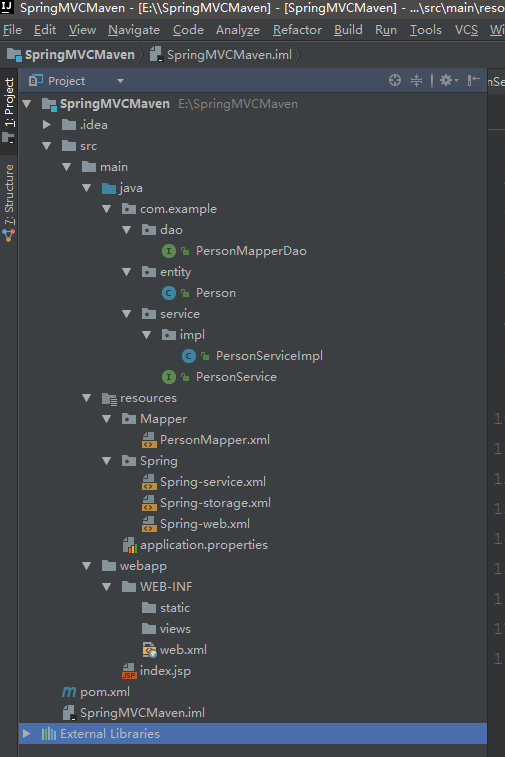Click the PersonServiceImpl class icon
The image size is (505, 757).
click(189, 356)
